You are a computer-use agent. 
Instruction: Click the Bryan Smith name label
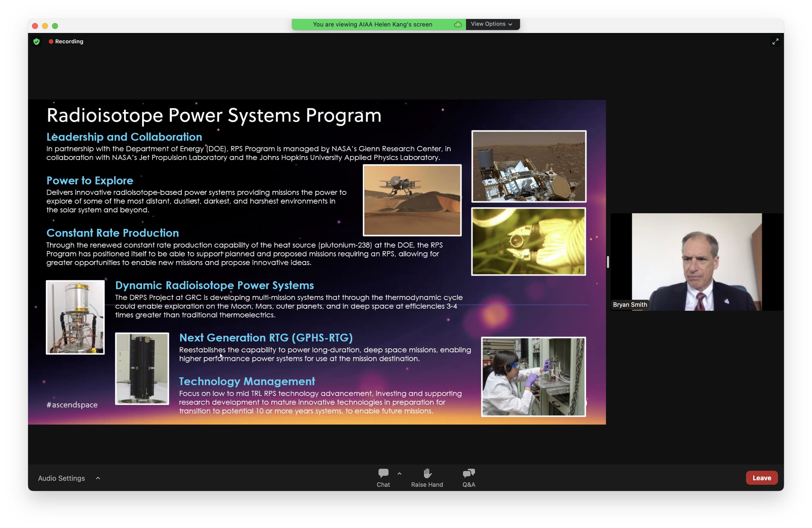point(630,304)
